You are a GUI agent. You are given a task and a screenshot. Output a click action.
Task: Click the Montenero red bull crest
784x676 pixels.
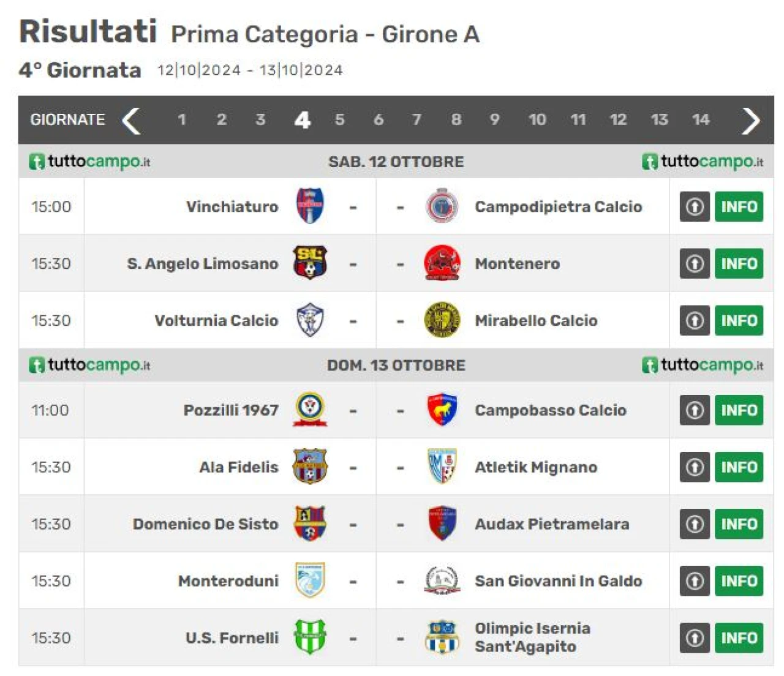click(442, 263)
